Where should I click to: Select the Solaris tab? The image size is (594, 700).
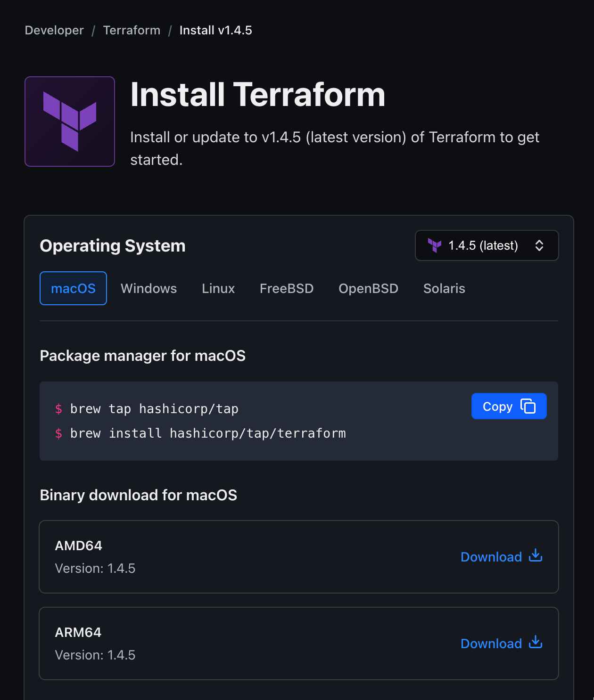pos(444,288)
